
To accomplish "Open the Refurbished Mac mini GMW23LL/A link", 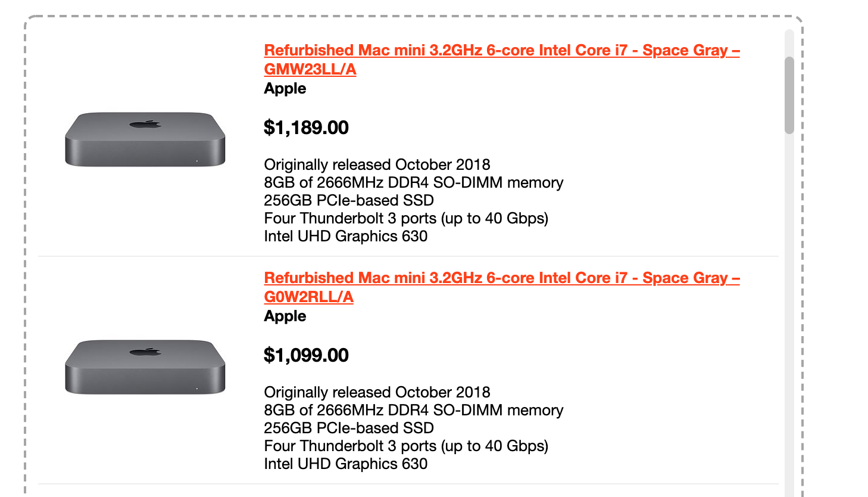I will pos(501,51).
